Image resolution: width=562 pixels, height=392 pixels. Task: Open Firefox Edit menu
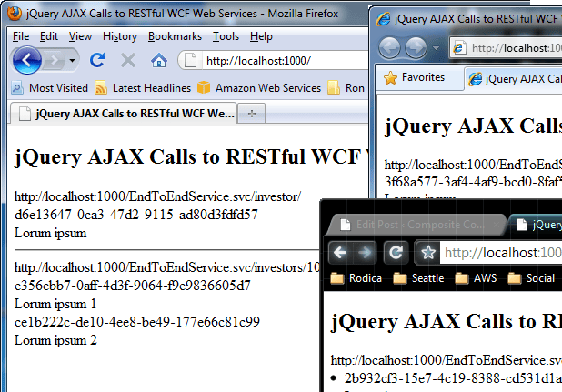pos(49,36)
